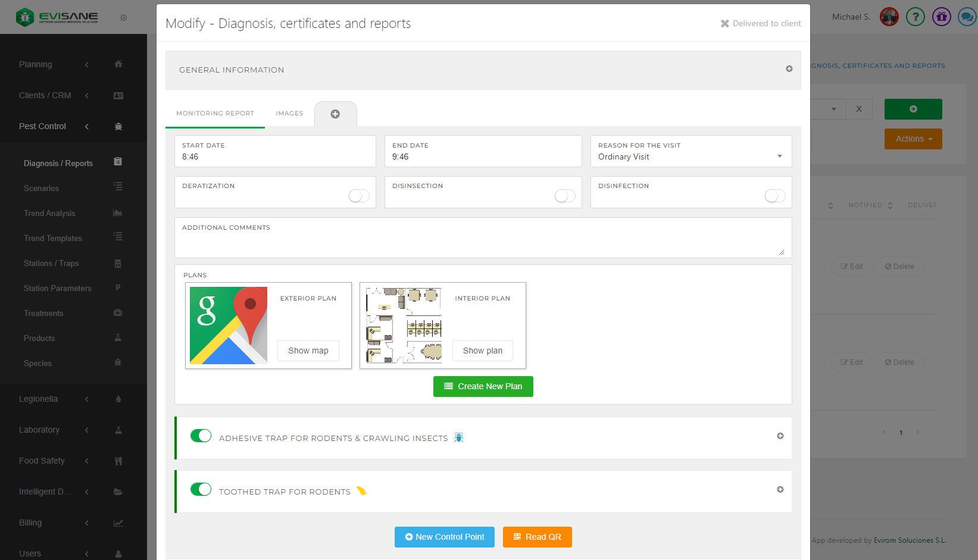This screenshot has height=560, width=978.
Task: Open the gift icon in header
Action: [941, 17]
